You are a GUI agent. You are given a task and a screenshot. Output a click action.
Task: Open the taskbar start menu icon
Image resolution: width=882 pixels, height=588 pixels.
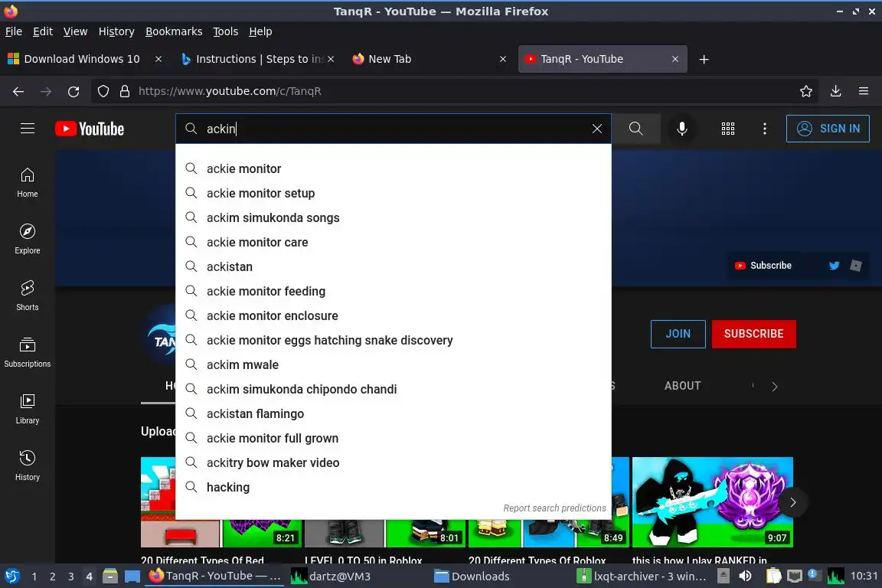point(11,576)
